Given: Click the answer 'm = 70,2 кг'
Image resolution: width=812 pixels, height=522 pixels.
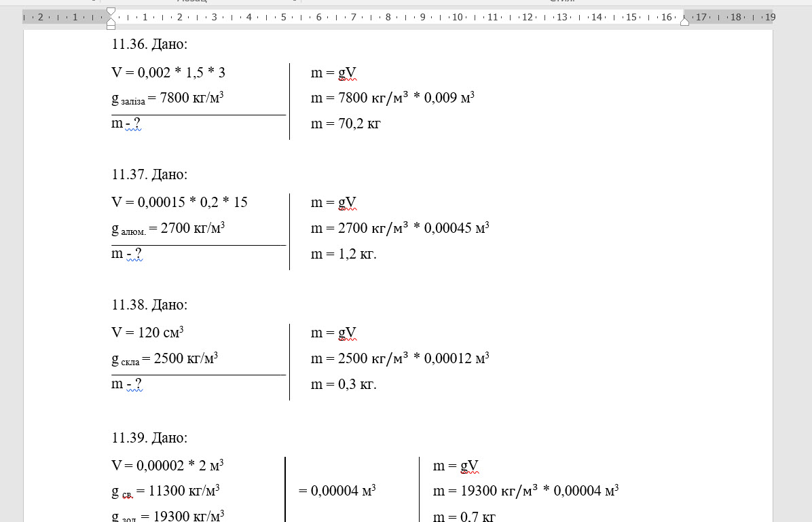Looking at the screenshot, I should pyautogui.click(x=346, y=124).
